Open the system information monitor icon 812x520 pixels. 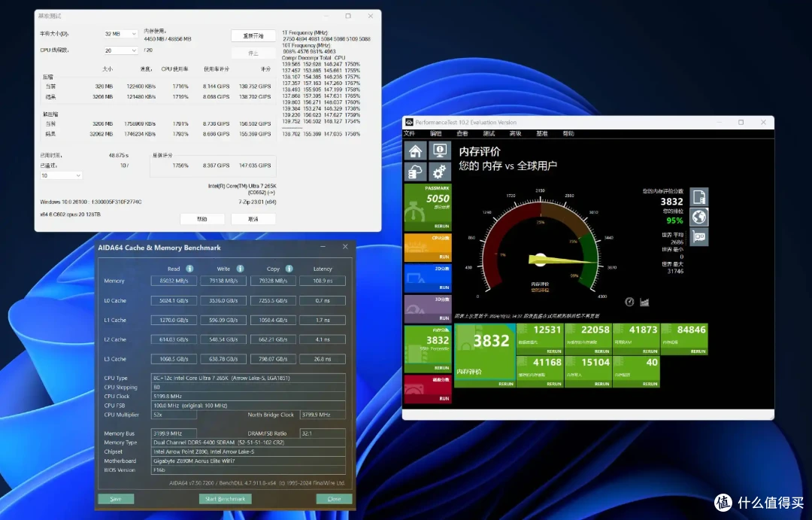coord(440,151)
